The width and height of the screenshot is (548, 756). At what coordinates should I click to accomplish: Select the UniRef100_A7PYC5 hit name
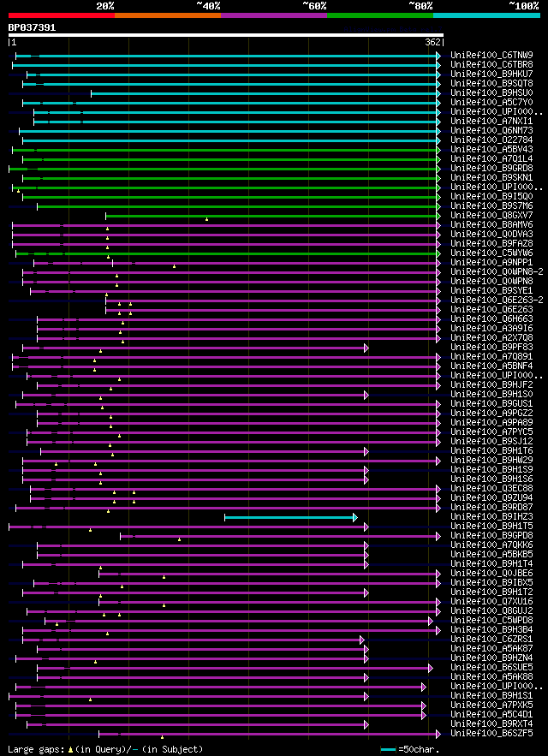[x=491, y=432]
